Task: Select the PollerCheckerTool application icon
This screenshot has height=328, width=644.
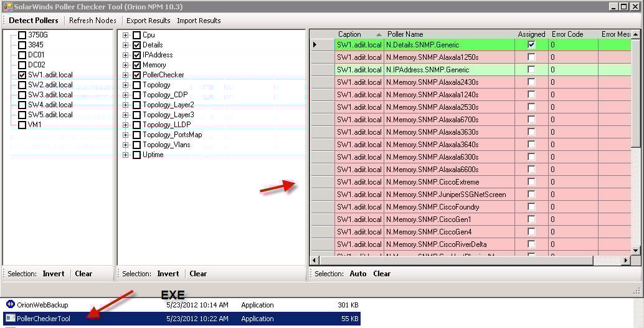Action: point(11,319)
